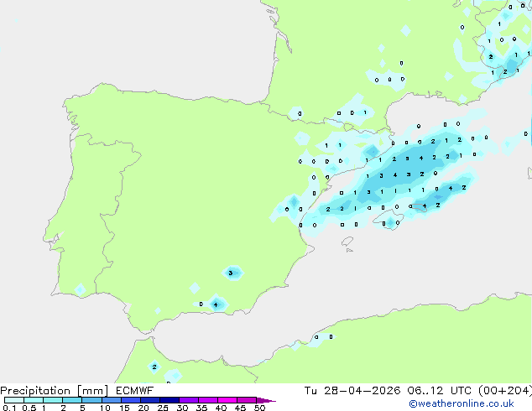Select the 35–40 mm violet legend swatch

(x=208, y=400)
